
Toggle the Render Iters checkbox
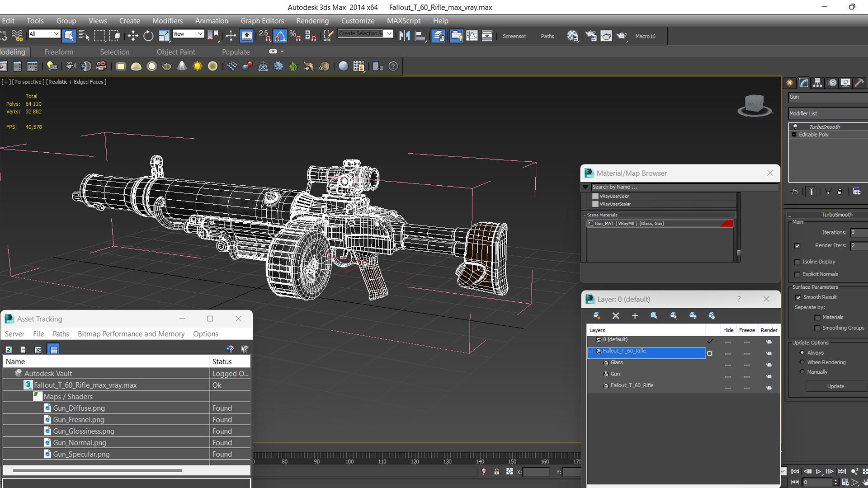pos(797,246)
